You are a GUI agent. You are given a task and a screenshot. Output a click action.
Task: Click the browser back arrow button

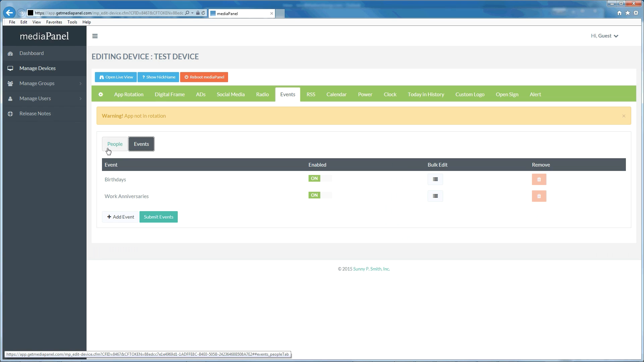(9, 13)
